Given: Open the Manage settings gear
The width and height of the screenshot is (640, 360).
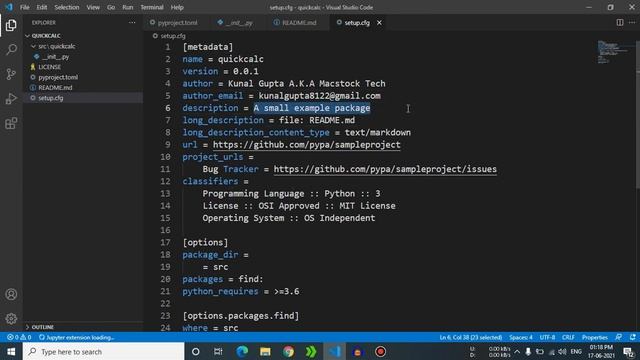Looking at the screenshot, I should click(11, 318).
